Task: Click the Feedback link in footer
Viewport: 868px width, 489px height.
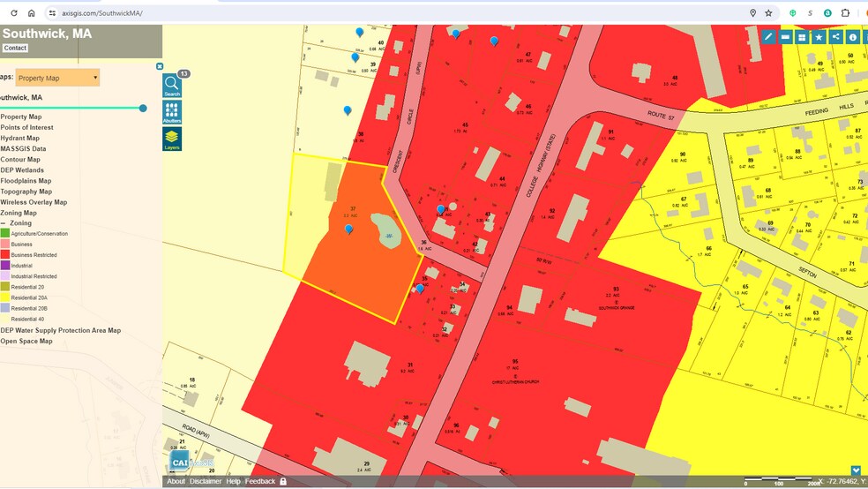Action: 259,481
